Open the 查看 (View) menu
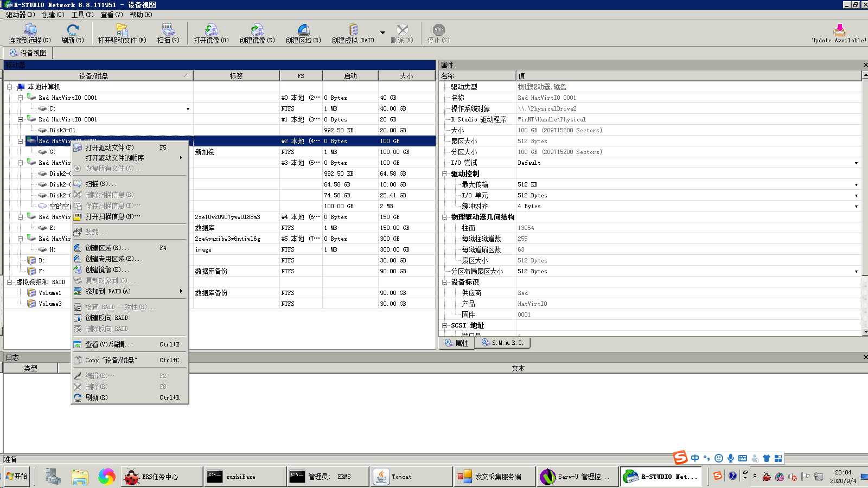The height and width of the screenshot is (488, 868). 112,15
